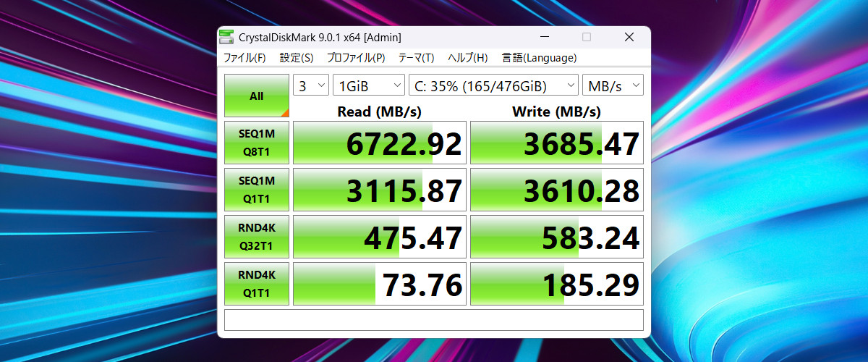Open the ファイル(F) menu
Viewport: 868px width, 362px height.
(x=244, y=58)
